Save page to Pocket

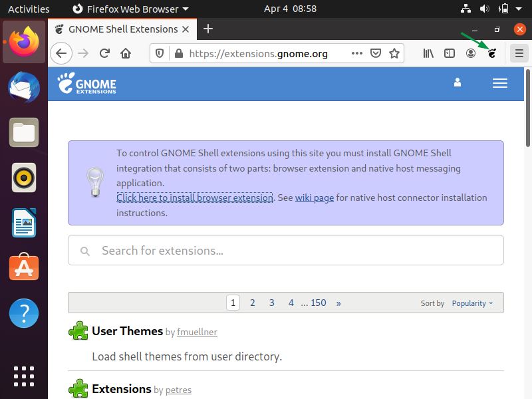(376, 53)
